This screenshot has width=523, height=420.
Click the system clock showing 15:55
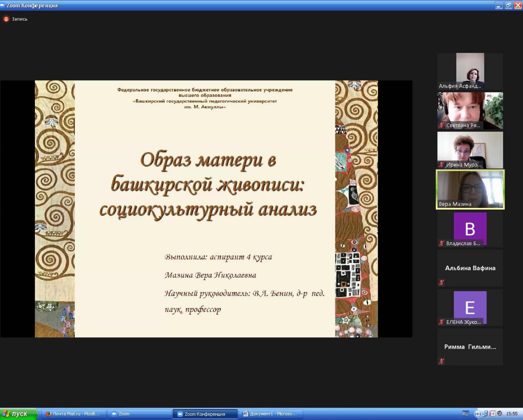(512, 414)
